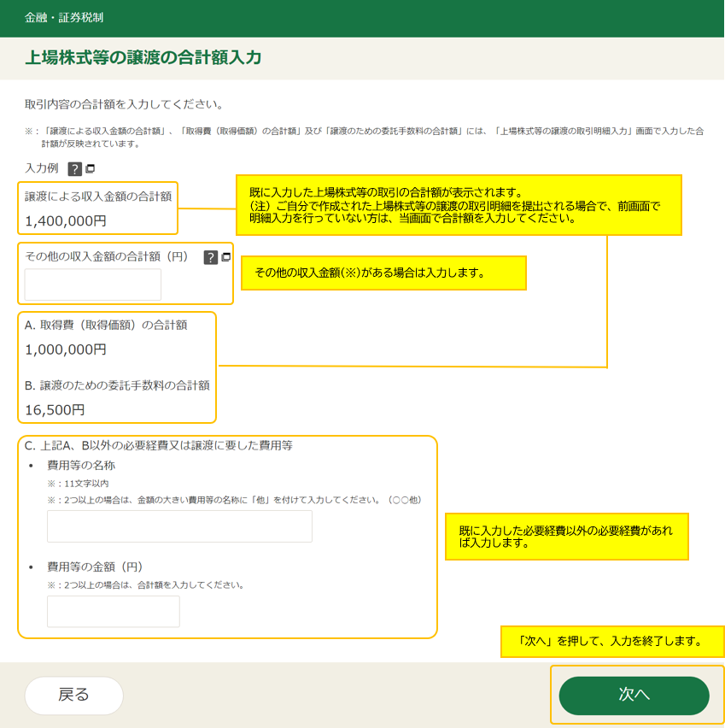Focus the 費用等の名称 text box
This screenshot has height=728, width=725.
179,526
